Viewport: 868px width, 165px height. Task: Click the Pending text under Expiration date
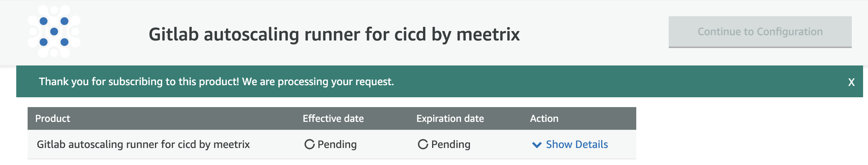coord(451,144)
